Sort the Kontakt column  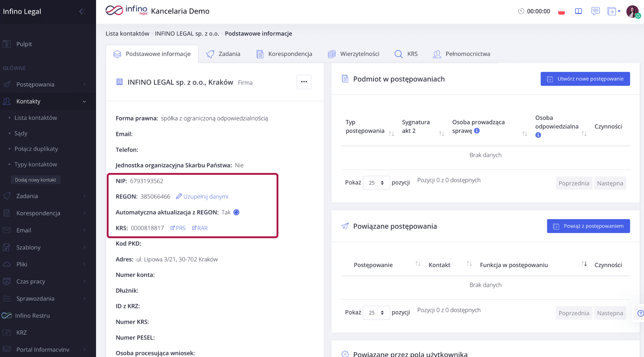[469, 264]
